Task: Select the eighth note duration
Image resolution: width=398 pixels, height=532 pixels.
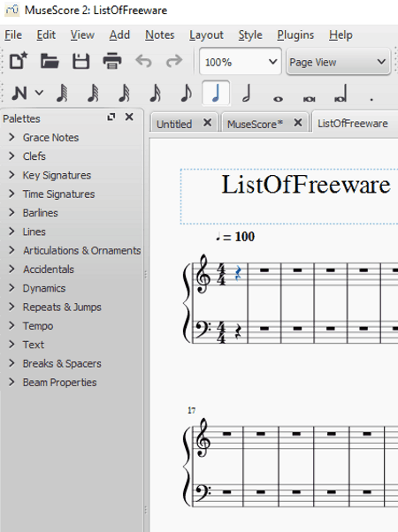Action: pyautogui.click(x=186, y=93)
